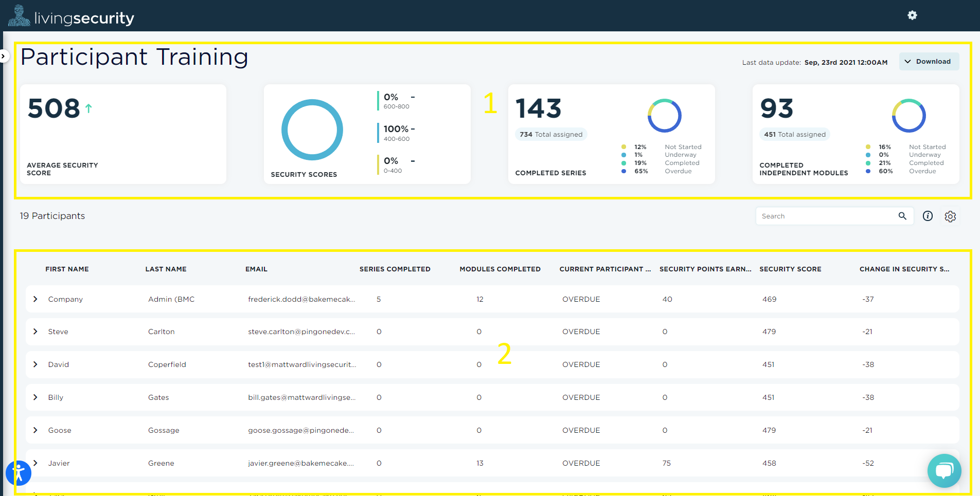Click OVERDUE status in Billy Gates's row

point(581,397)
